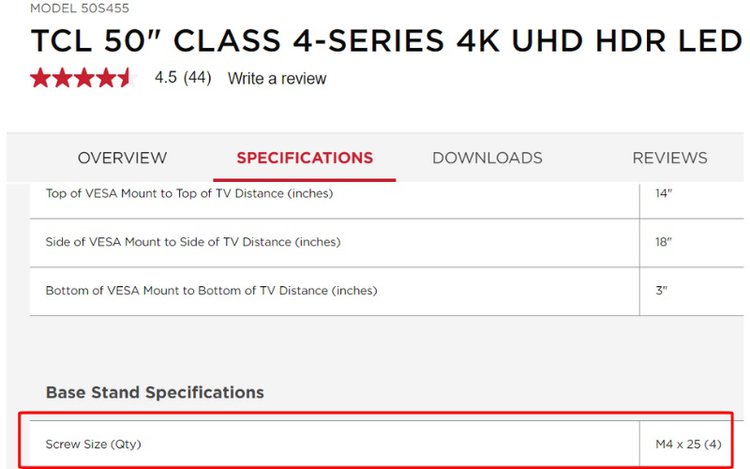Click the Model 50S455 text
The height and width of the screenshot is (469, 750).
click(79, 8)
